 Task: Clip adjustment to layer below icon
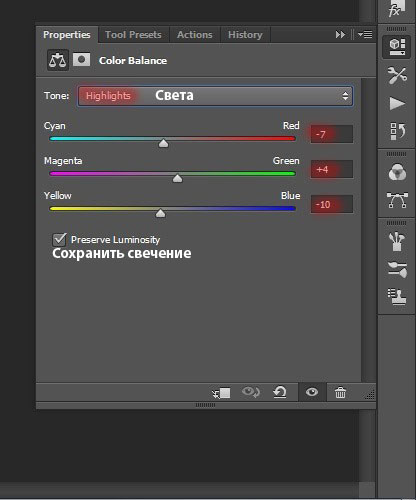click(x=221, y=393)
